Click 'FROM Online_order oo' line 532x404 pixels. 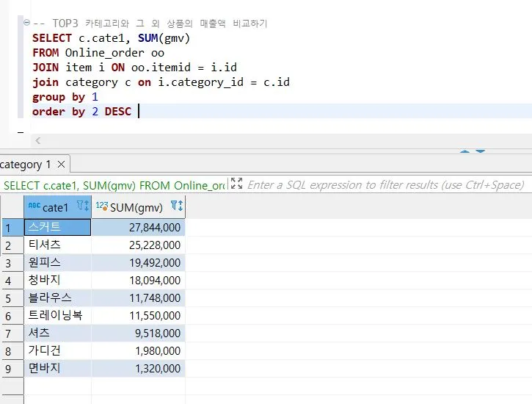(98, 53)
